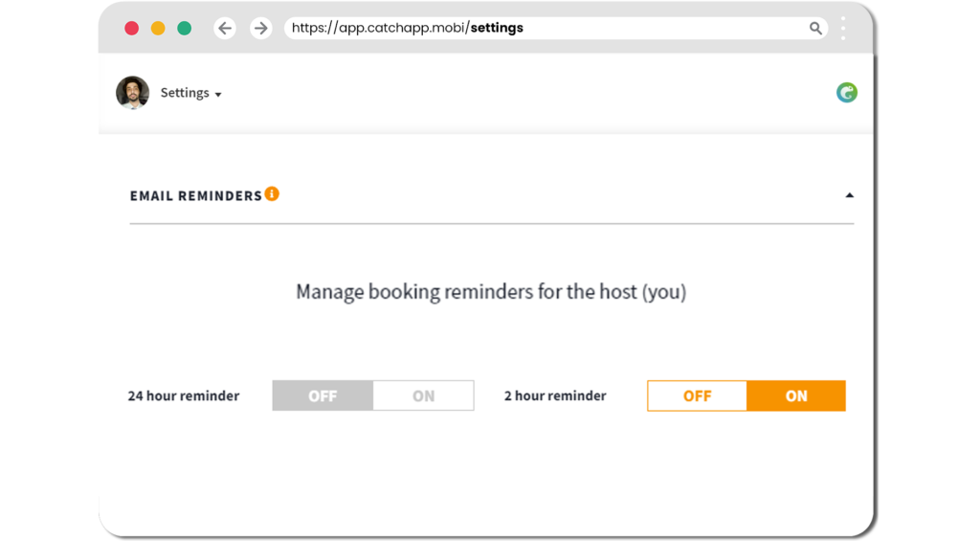
Task: Turn the 24 hour reminder ON
Action: pyautogui.click(x=423, y=395)
